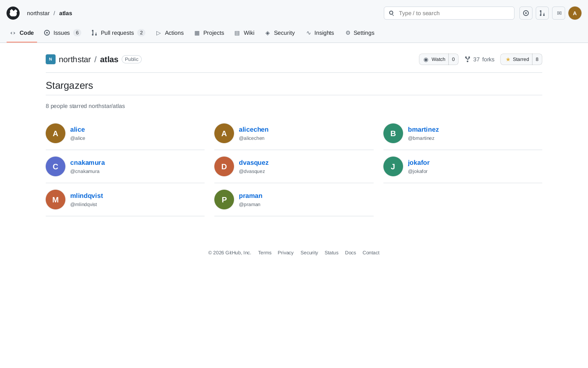Click the Privacy footer link

point(285,253)
